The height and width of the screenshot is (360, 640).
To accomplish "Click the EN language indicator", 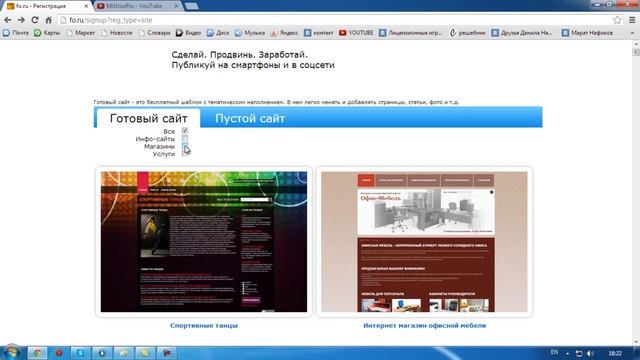I will coord(554,352).
